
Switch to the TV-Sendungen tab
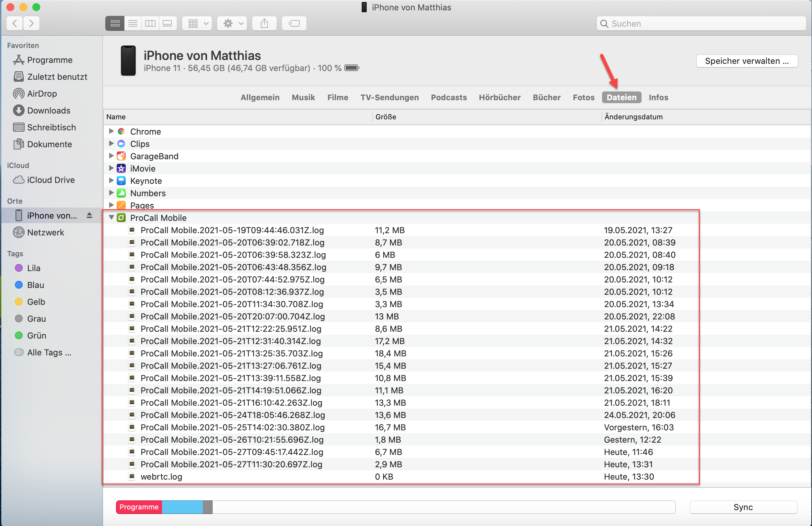(x=389, y=97)
